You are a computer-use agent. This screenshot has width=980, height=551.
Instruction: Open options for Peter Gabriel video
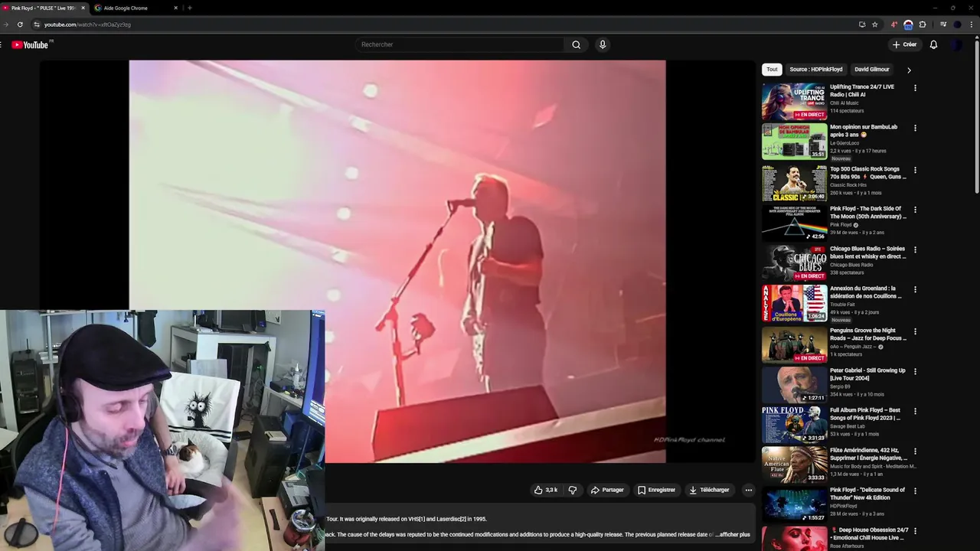915,372
